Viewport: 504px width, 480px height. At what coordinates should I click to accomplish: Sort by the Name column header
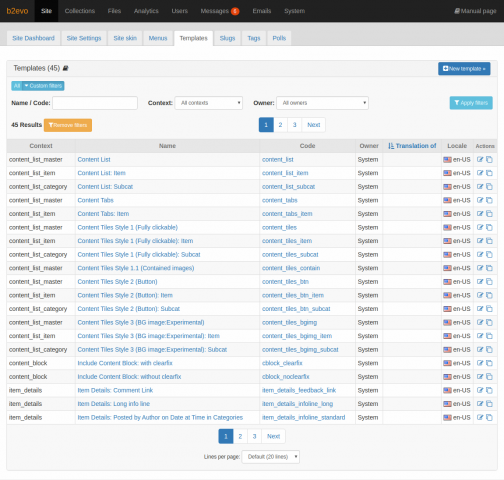[167, 146]
